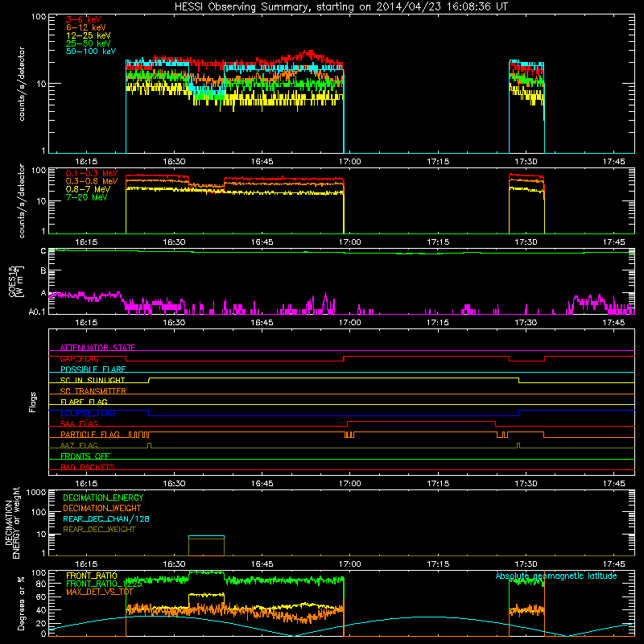Click the AAZ_FLAG pulse near 16:26
The image size is (644, 644).
click(149, 445)
